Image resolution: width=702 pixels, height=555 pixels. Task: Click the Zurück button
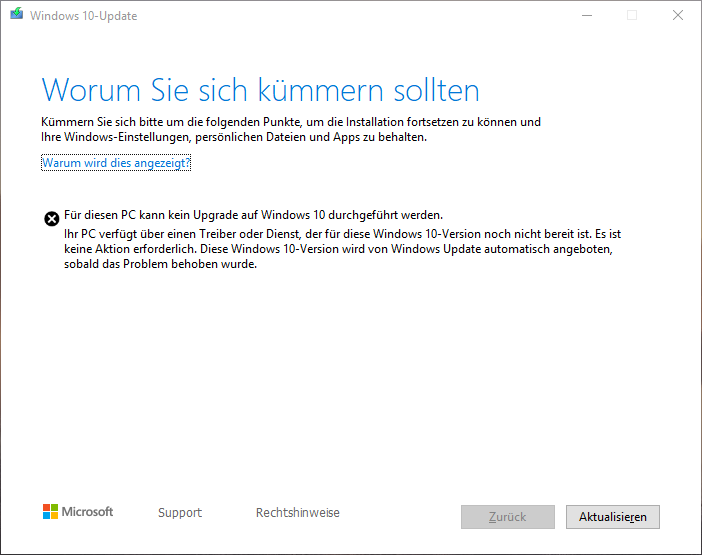click(508, 517)
